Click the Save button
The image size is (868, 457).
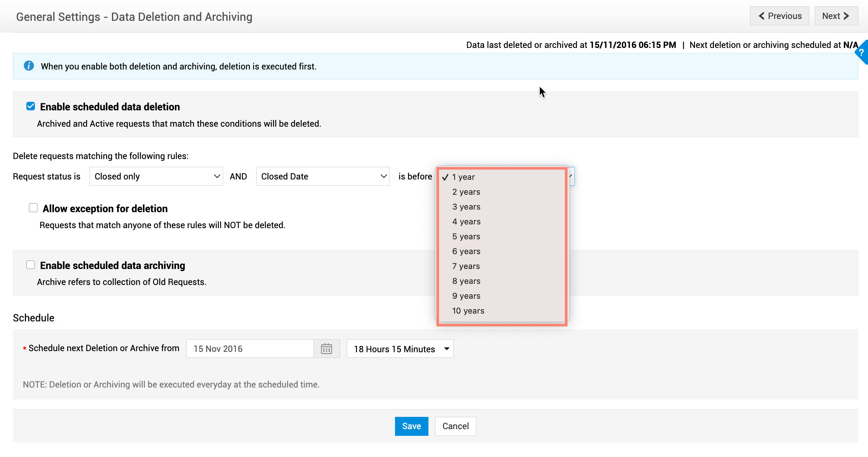click(411, 426)
